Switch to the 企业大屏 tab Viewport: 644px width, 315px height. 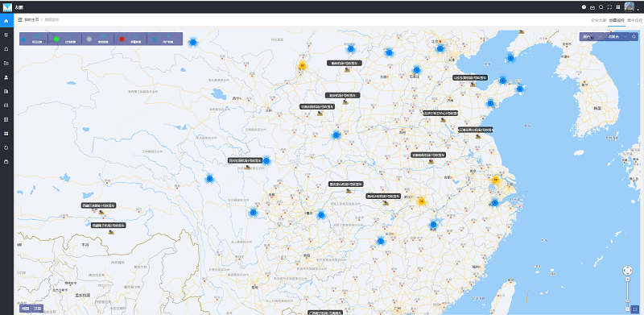(x=598, y=20)
